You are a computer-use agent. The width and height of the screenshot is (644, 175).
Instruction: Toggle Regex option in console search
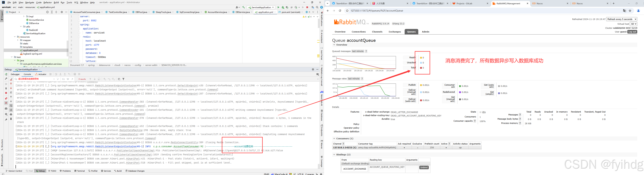pyautogui.click(x=72, y=79)
